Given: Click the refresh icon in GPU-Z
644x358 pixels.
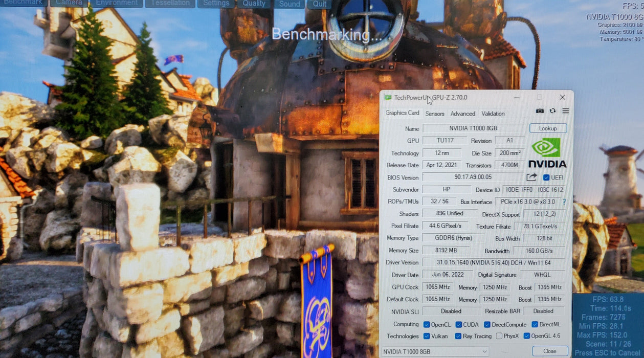Looking at the screenshot, I should click(x=552, y=111).
